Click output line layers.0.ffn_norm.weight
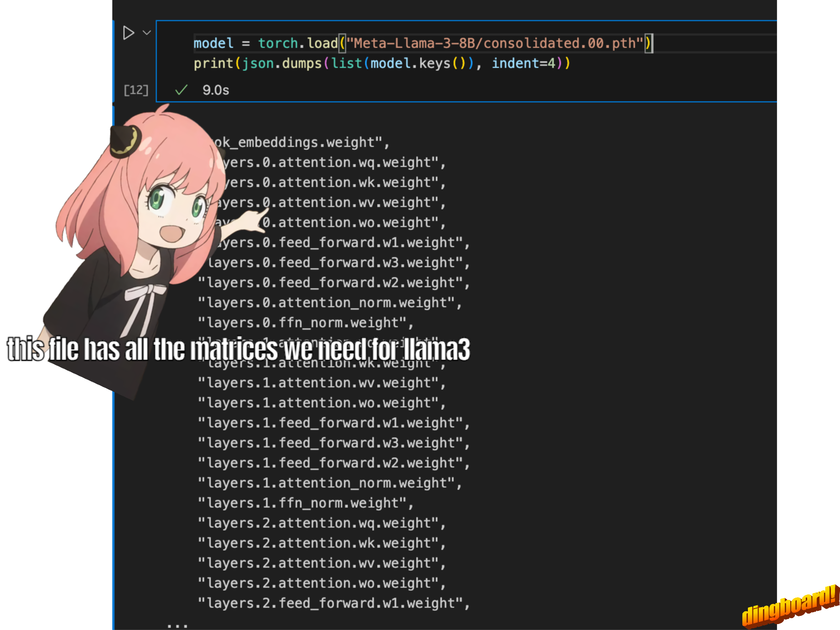This screenshot has width=840, height=630. click(306, 323)
